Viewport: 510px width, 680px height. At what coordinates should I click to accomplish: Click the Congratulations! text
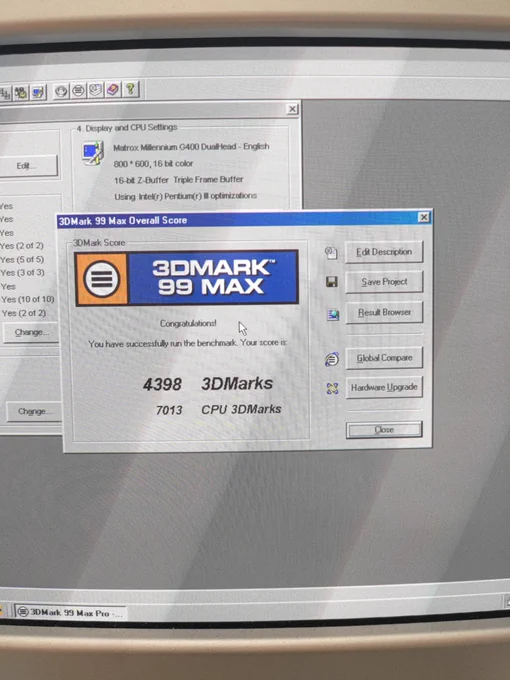click(188, 324)
